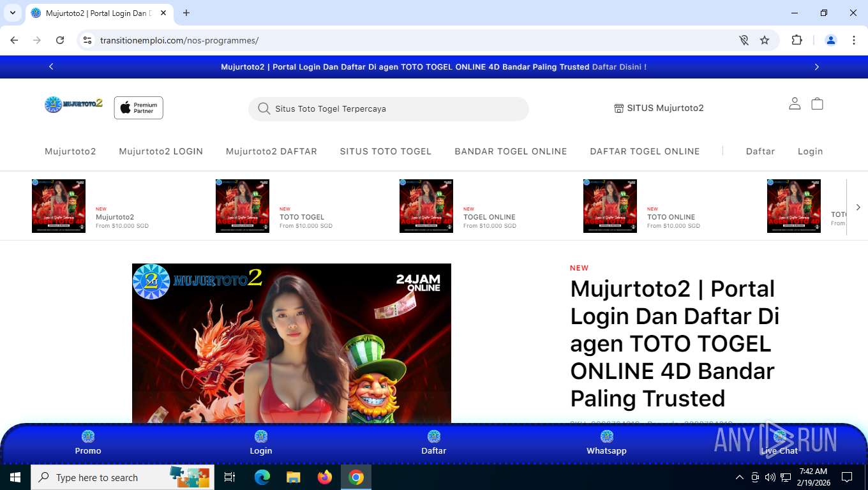Open the shopping bag icon

[x=817, y=103]
